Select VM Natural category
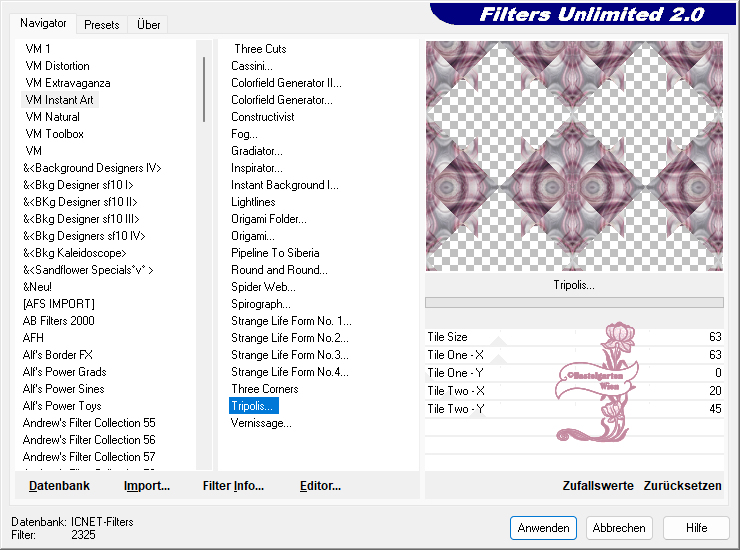 (x=52, y=117)
